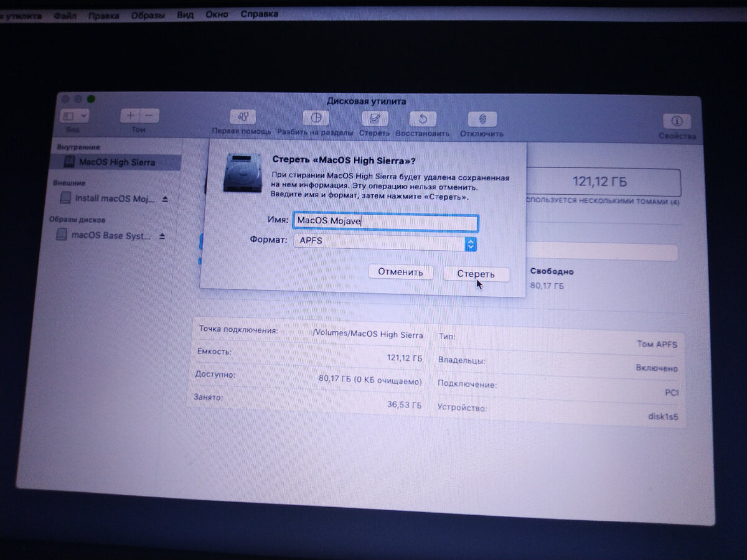This screenshot has height=560, width=747.
Task: Click the PCI connection value
Action: click(x=670, y=393)
